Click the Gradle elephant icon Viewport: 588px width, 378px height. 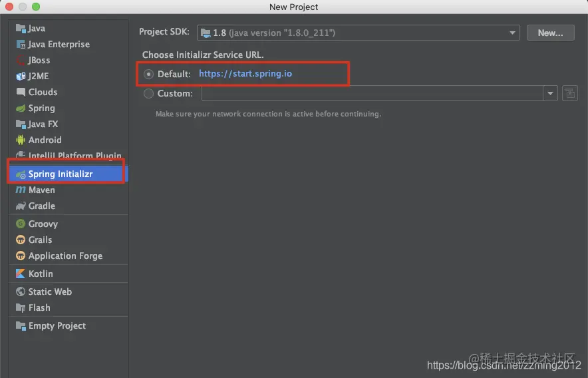click(21, 206)
